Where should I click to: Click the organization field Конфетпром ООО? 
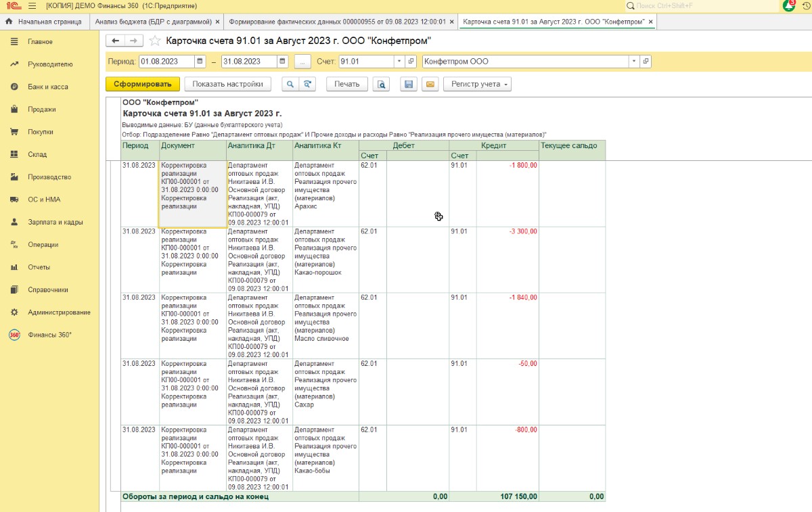point(526,62)
